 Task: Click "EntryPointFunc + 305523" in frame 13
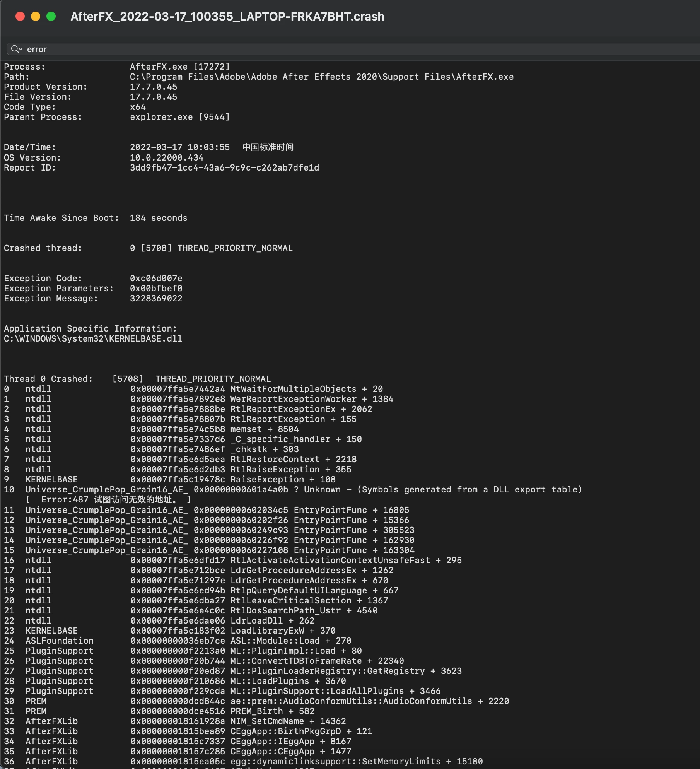point(354,530)
